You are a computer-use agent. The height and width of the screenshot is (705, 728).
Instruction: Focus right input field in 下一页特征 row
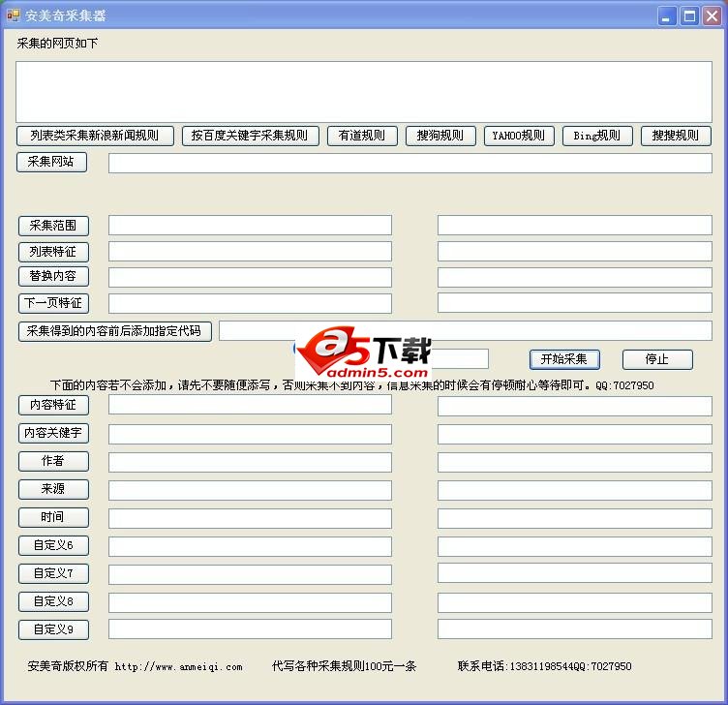coord(574,303)
